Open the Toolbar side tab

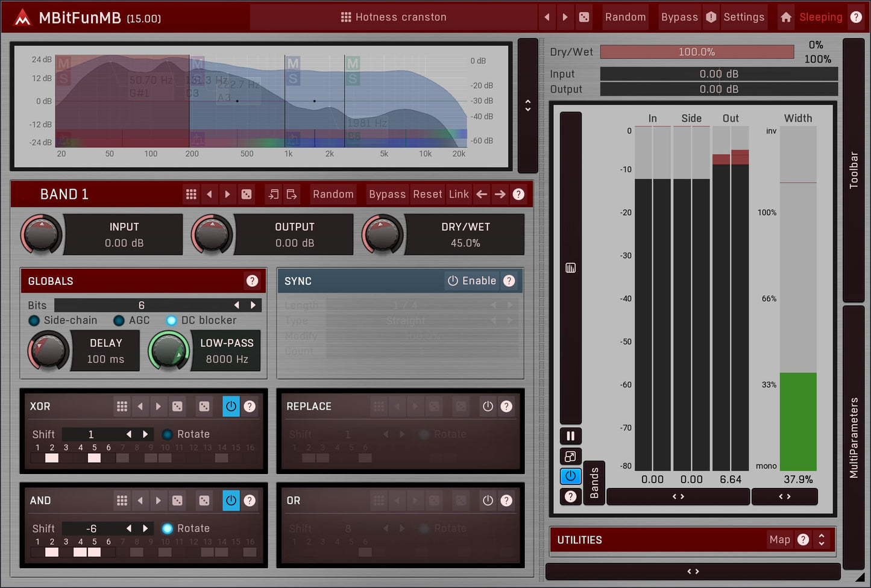pyautogui.click(x=854, y=170)
